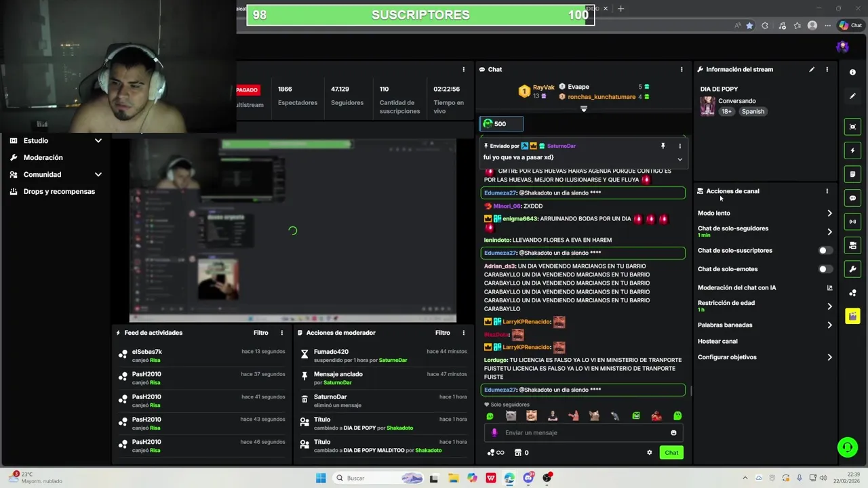Click the chat bubble icon in right rail
This screenshot has width=868, height=488.
coord(852,198)
